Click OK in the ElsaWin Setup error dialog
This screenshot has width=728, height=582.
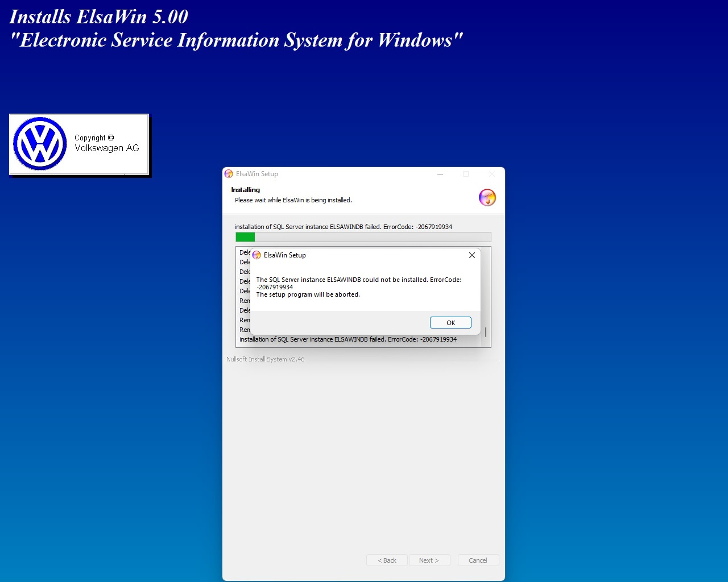click(450, 323)
